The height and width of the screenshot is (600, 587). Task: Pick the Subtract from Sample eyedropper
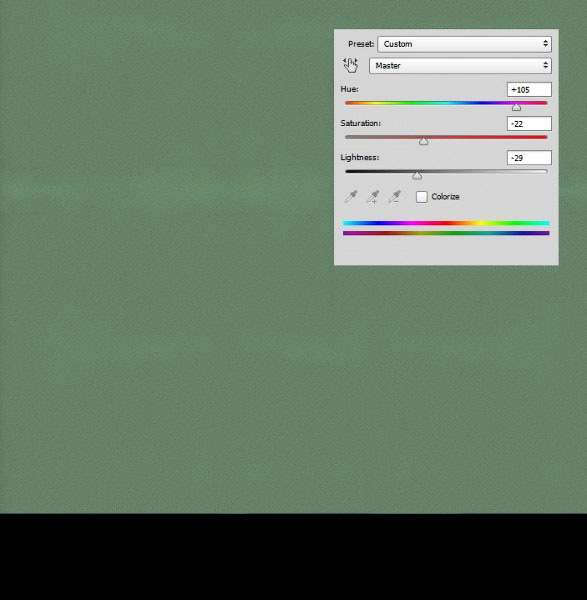coord(395,197)
